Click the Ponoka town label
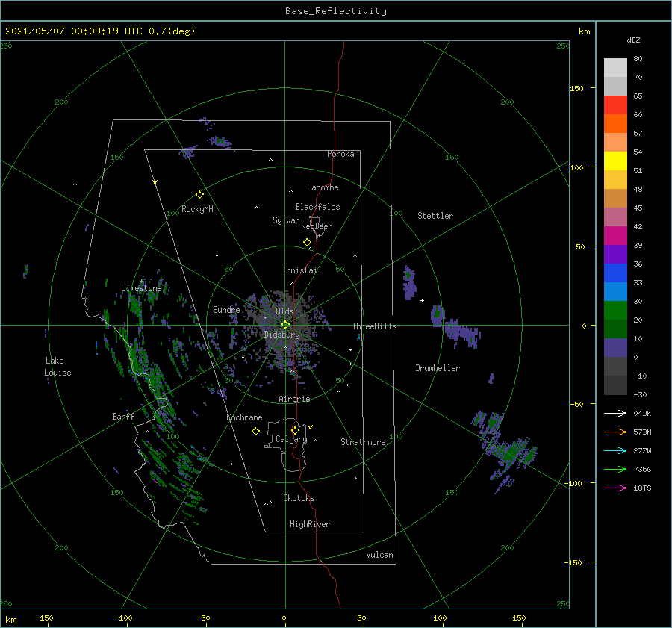672x628 pixels. click(x=340, y=154)
